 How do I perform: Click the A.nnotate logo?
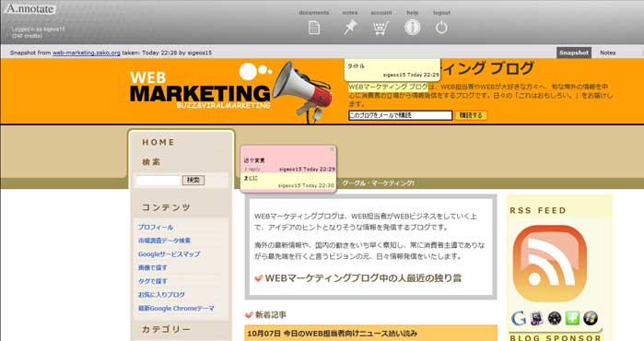[30, 8]
